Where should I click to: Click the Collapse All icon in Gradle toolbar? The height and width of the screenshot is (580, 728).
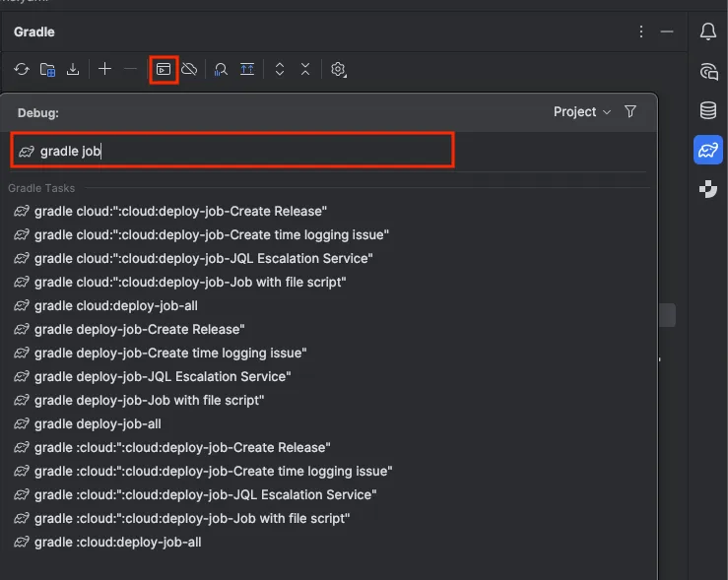pyautogui.click(x=305, y=70)
